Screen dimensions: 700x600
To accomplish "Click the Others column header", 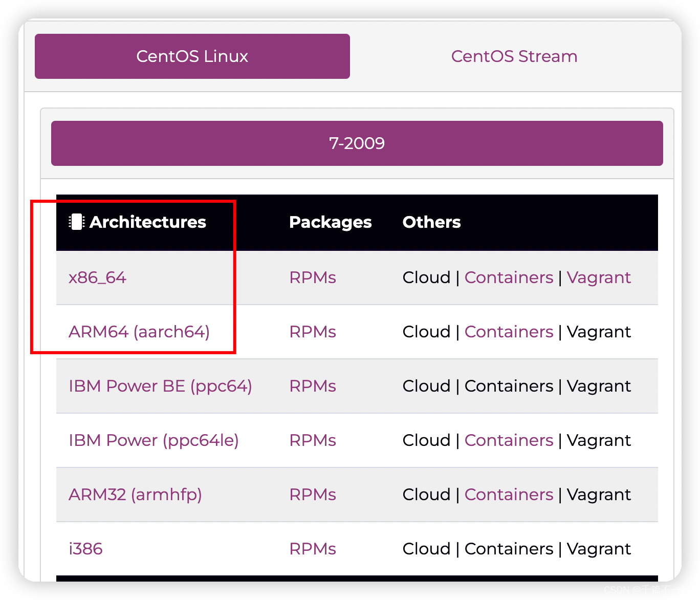I will tap(431, 222).
